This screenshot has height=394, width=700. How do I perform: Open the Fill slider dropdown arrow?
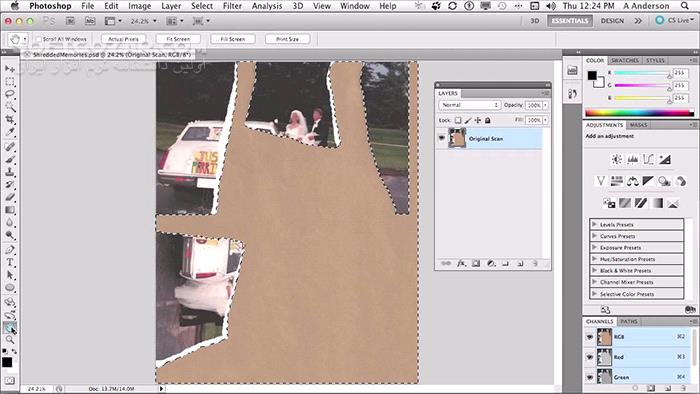(x=546, y=120)
